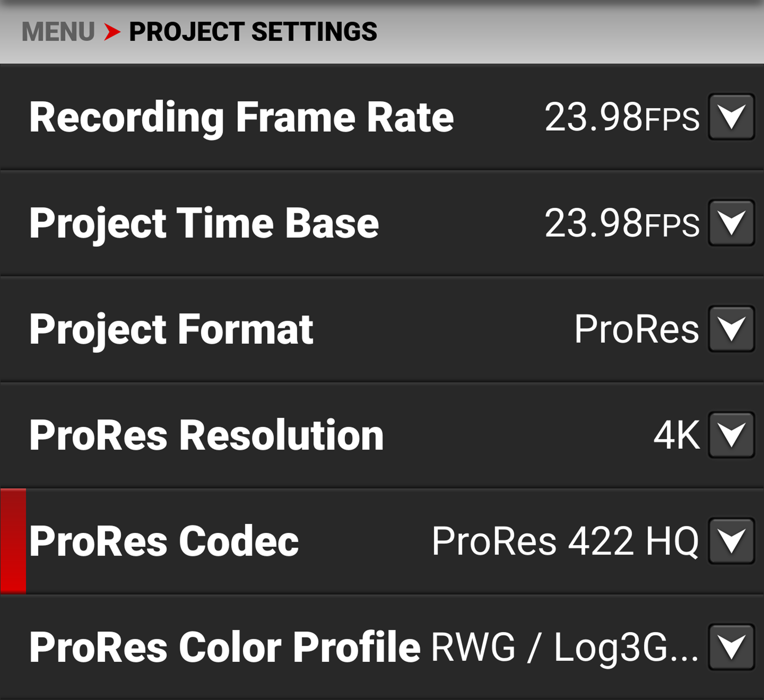Click the ProRes project format value
Image resolution: width=764 pixels, height=700 pixels.
pyautogui.click(x=637, y=329)
